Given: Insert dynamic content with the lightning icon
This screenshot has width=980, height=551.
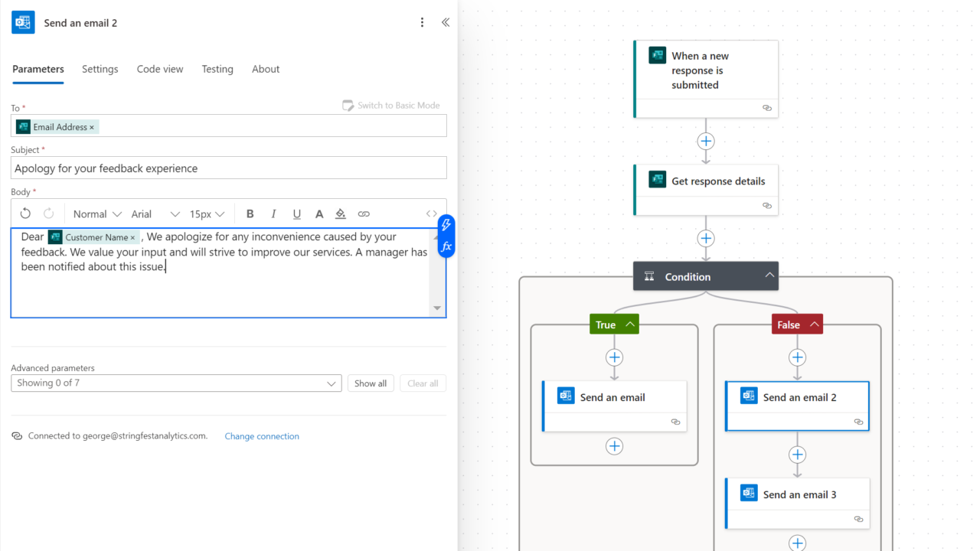Looking at the screenshot, I should [446, 225].
